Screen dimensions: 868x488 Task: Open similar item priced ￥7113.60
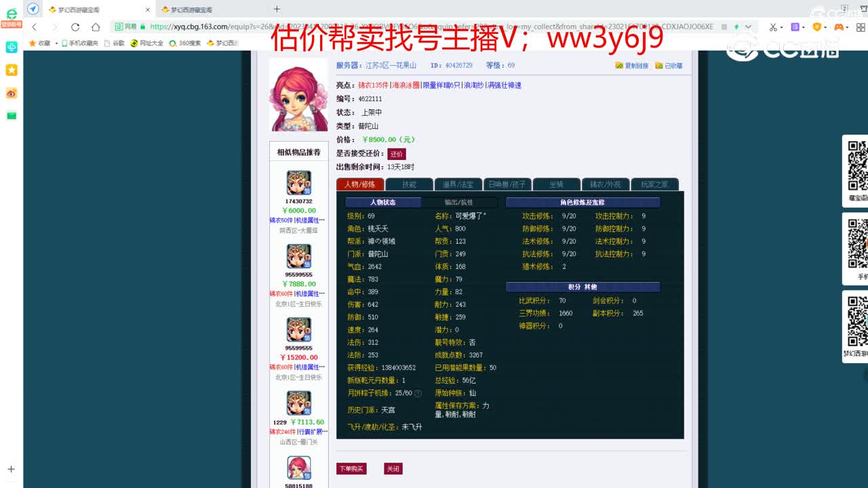tap(307, 422)
